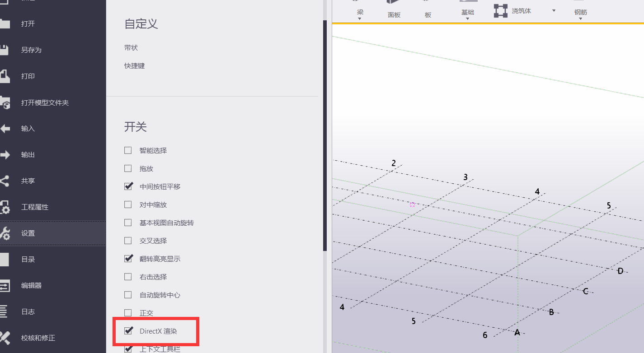Image resolution: width=644 pixels, height=353 pixels.
Task: Click the 浇筑体 pour unit icon
Action: tap(501, 11)
